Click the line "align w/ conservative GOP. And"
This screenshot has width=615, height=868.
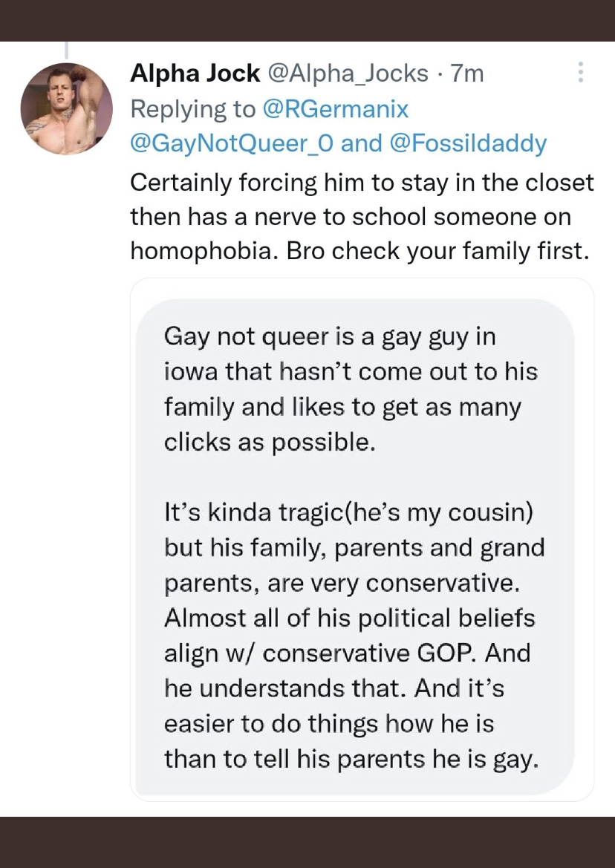coord(347,653)
